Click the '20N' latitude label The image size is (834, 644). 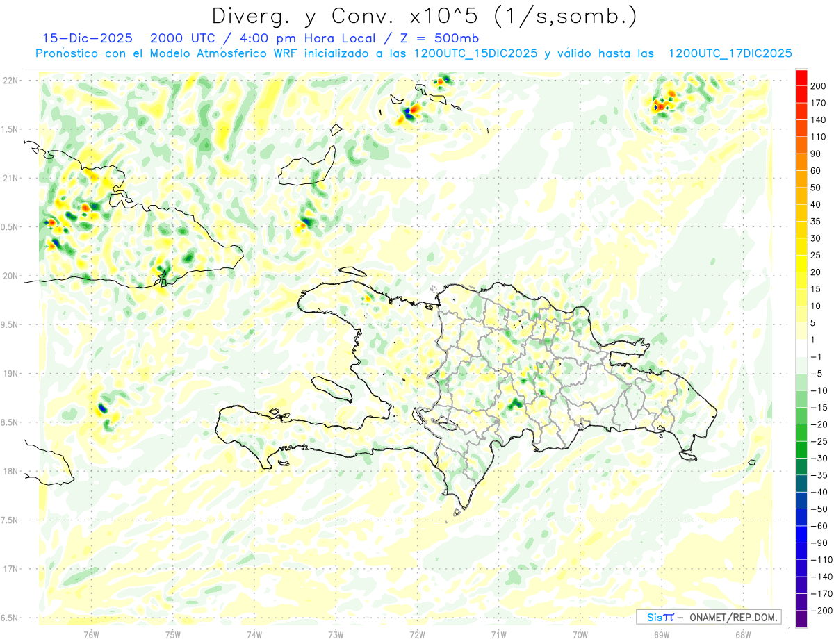click(x=10, y=276)
